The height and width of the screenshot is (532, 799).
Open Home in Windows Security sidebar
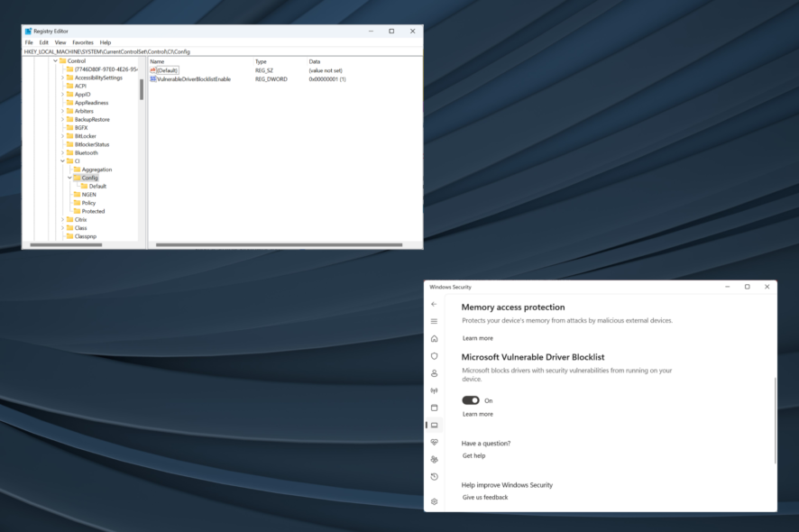[x=434, y=339]
